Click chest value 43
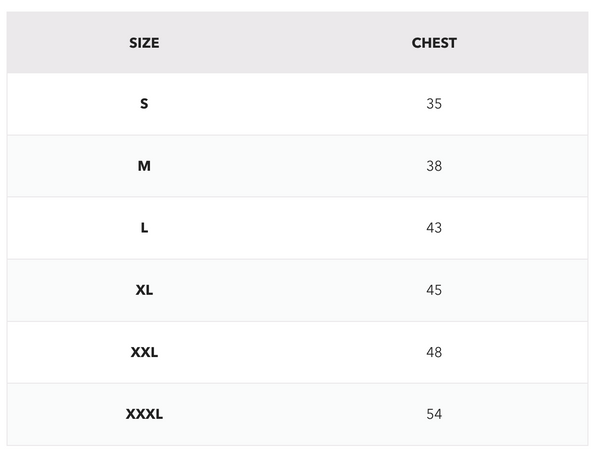This screenshot has width=600, height=458. [x=434, y=228]
